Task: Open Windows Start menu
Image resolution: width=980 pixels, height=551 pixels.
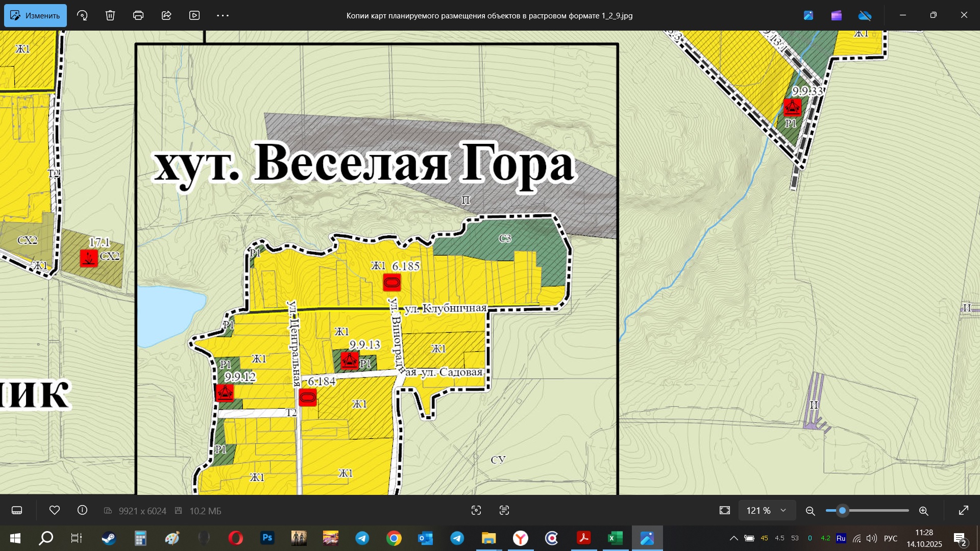Action: click(15, 538)
